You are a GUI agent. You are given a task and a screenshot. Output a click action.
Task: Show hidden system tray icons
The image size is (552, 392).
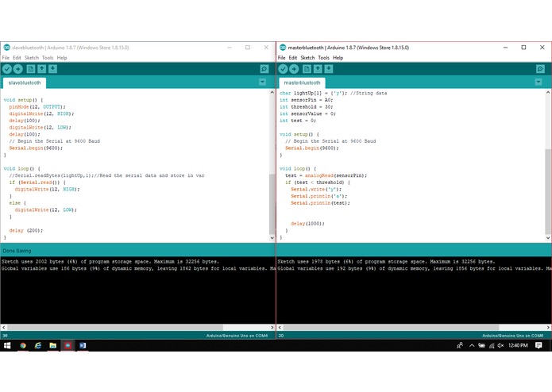coord(472,346)
